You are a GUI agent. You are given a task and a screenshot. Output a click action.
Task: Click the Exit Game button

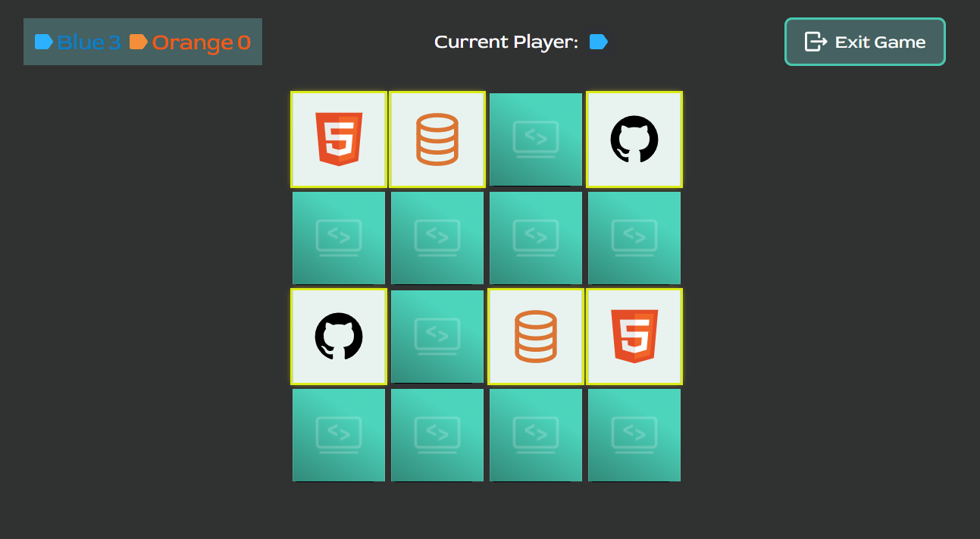865,42
